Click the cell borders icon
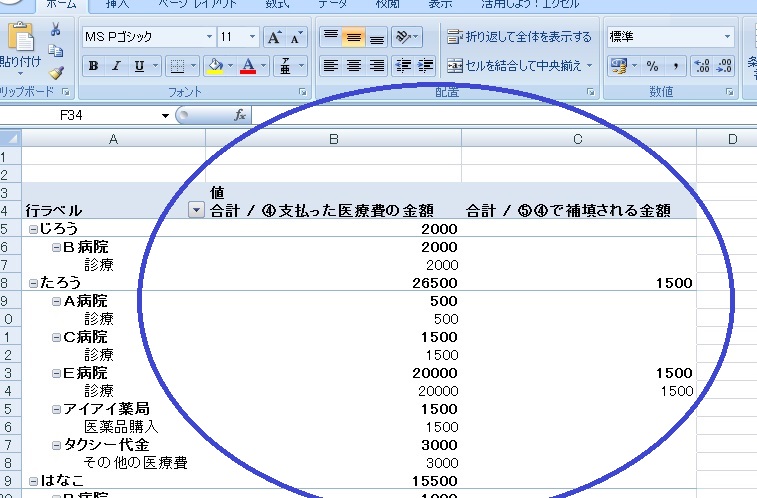 (177, 66)
